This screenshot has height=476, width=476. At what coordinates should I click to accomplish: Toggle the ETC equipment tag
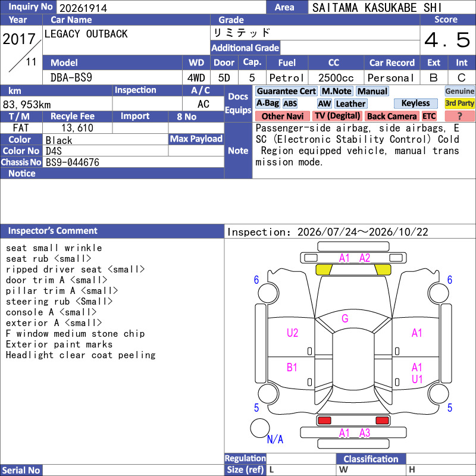tap(429, 116)
